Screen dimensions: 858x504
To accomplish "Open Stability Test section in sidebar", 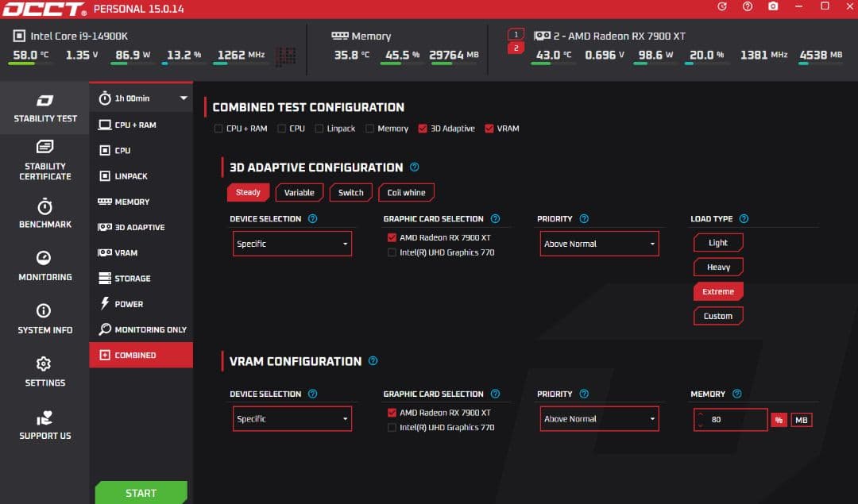I will coord(44,108).
